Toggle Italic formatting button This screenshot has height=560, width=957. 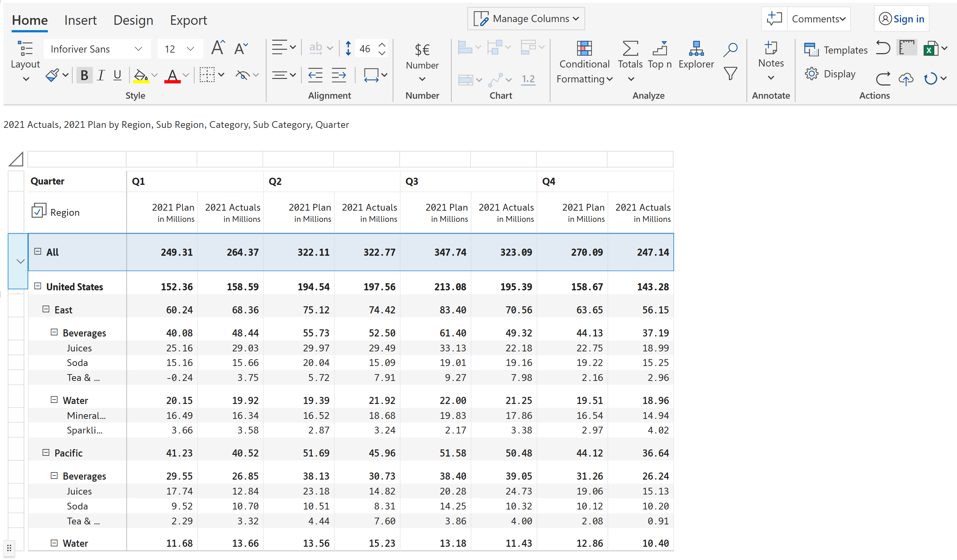(101, 75)
